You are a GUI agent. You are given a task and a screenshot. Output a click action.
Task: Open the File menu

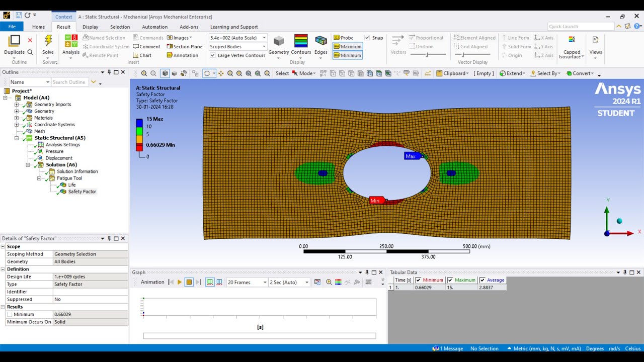(x=12, y=27)
